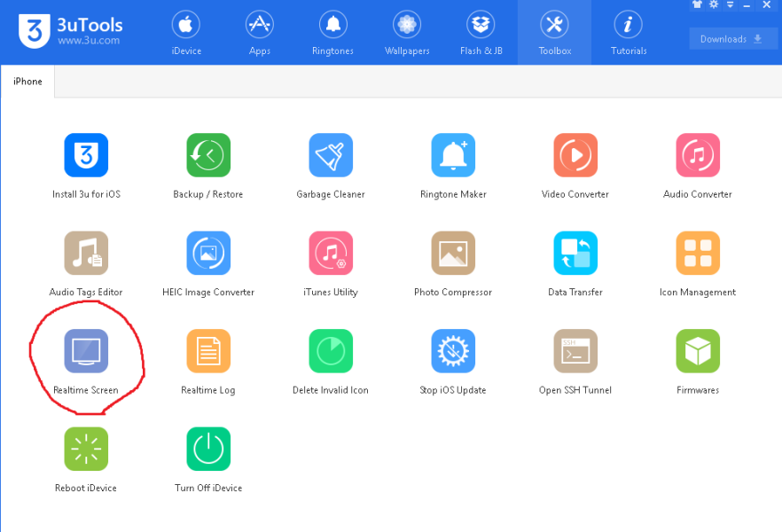Open the Tutorials section
Screen dimensions: 782x532
pos(629,33)
